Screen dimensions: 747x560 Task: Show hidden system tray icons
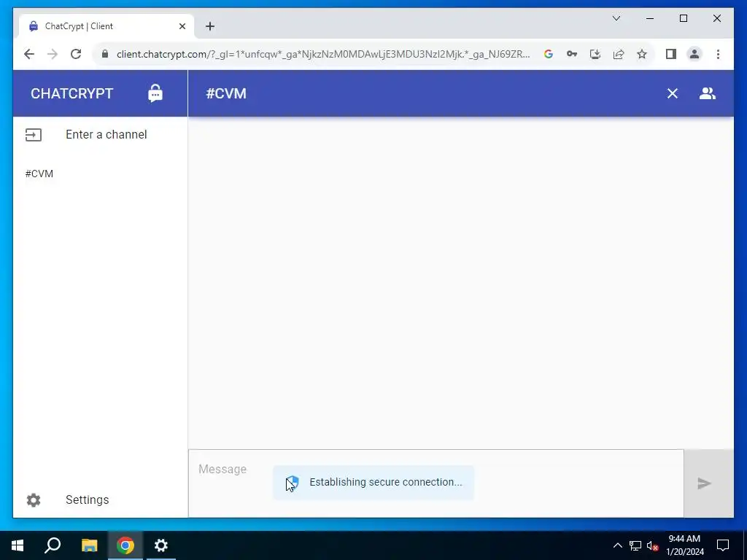click(617, 545)
